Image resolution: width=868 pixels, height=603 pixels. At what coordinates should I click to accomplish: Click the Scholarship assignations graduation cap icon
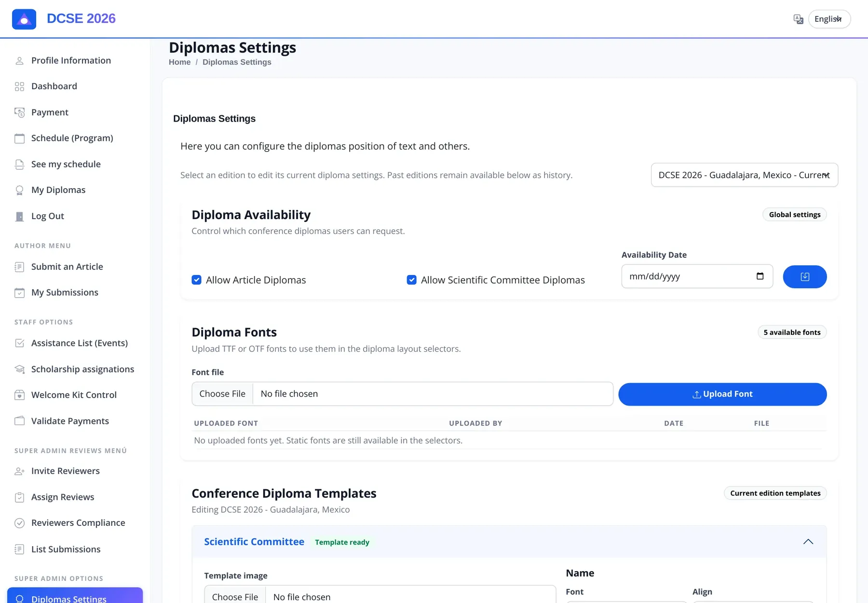19,369
